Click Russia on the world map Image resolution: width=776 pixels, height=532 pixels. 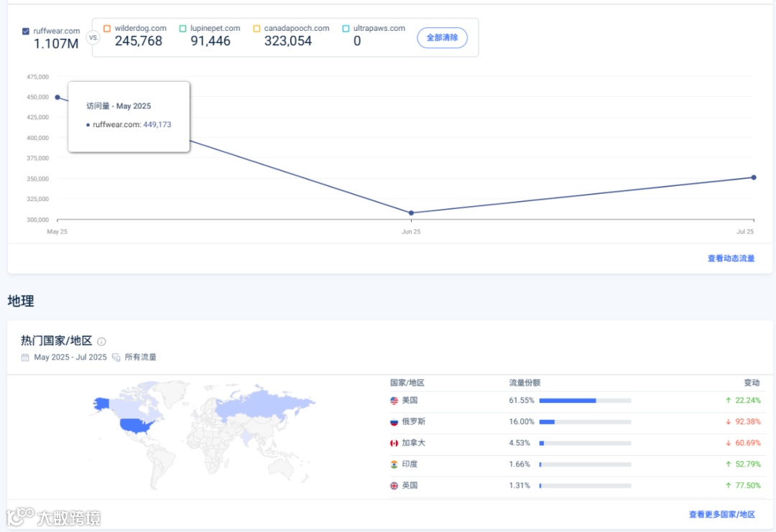(x=262, y=403)
